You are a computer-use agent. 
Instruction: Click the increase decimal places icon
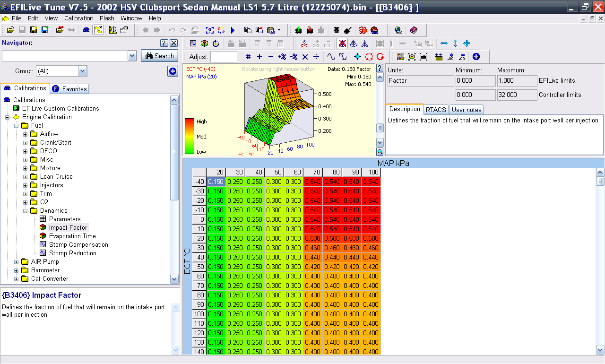450,57
